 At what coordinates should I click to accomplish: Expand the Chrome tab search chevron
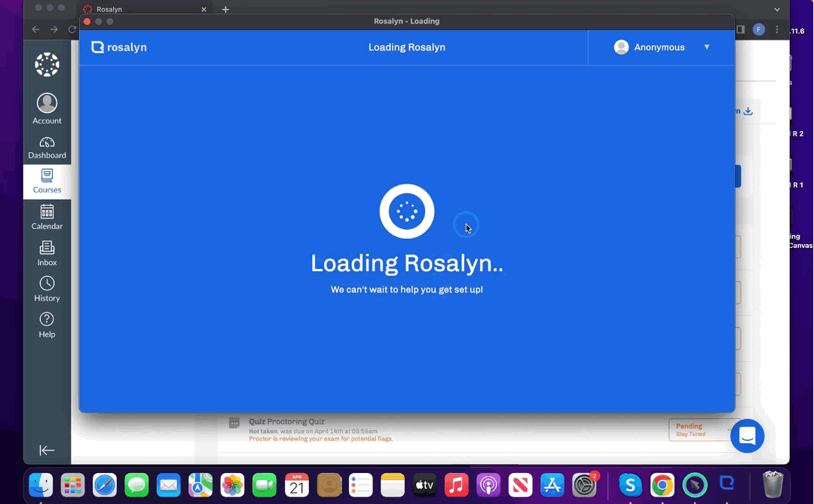pyautogui.click(x=776, y=9)
